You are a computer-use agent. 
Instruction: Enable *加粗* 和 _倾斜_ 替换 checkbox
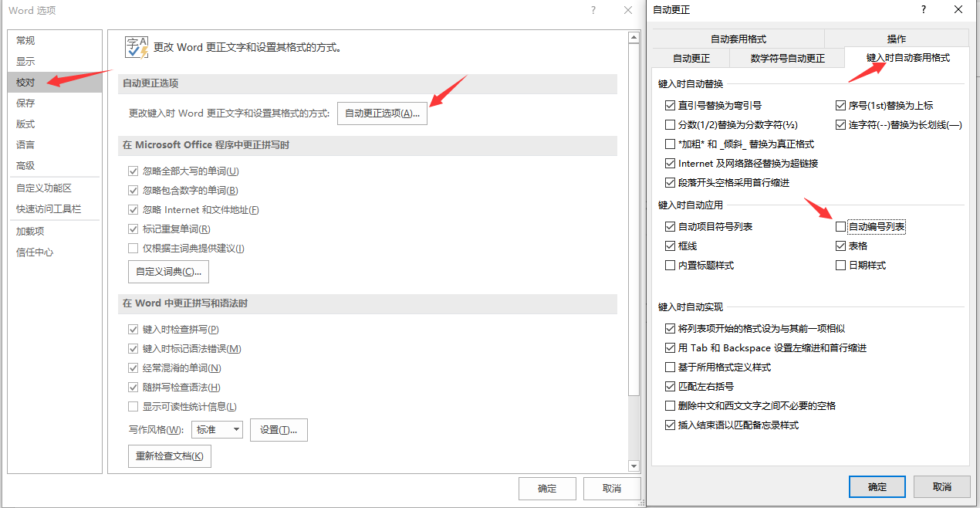(x=670, y=144)
